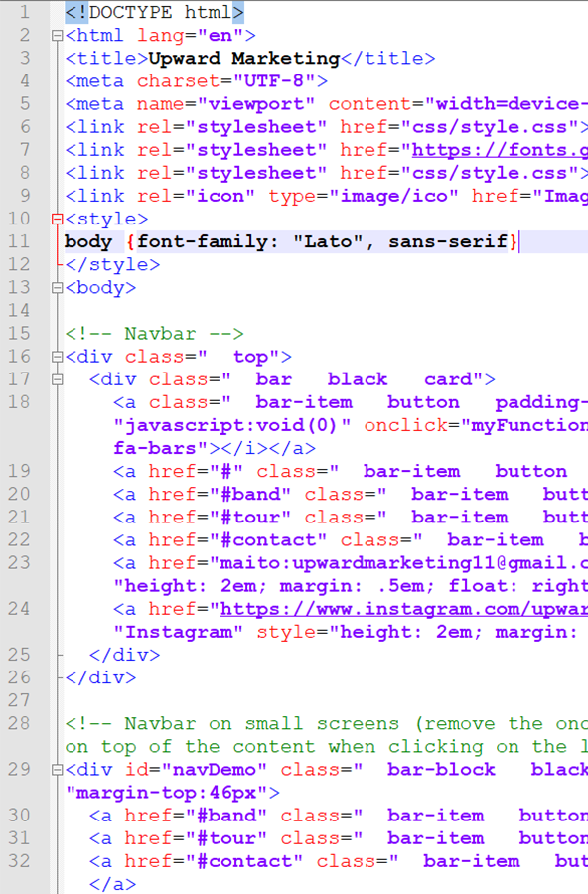Image resolution: width=588 pixels, height=894 pixels.
Task: Click line number 11 in the margin
Action: 18,241
